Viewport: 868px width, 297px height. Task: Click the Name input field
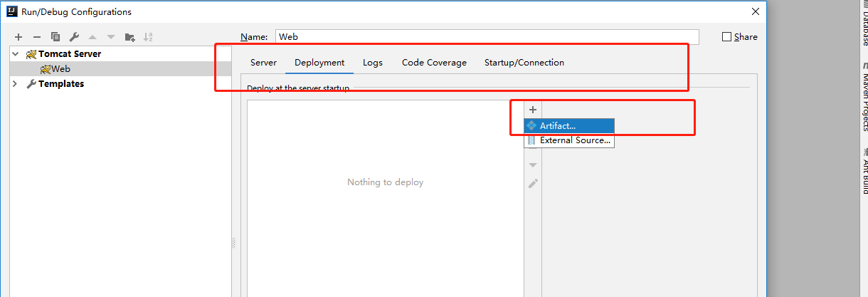(487, 37)
